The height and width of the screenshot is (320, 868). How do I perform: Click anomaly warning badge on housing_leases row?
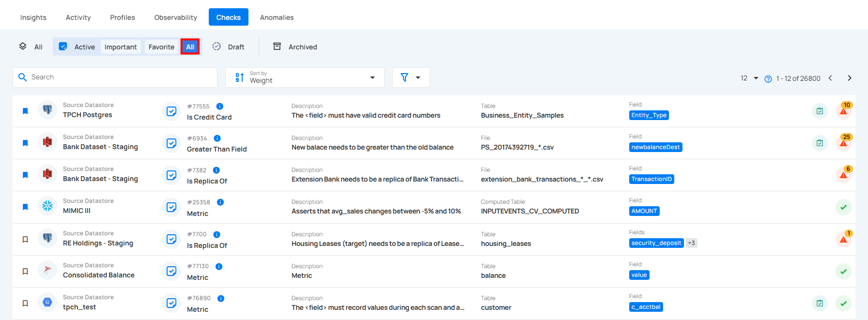click(844, 239)
